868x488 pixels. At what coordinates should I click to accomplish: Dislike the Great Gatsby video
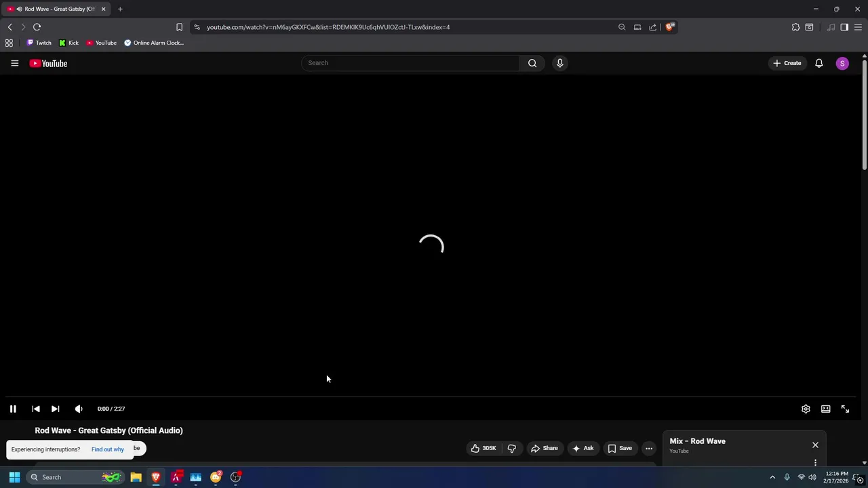pos(512,448)
